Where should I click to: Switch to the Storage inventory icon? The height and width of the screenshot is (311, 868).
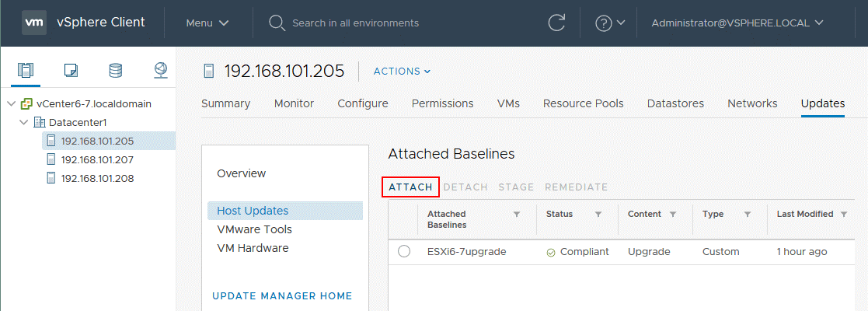point(116,71)
